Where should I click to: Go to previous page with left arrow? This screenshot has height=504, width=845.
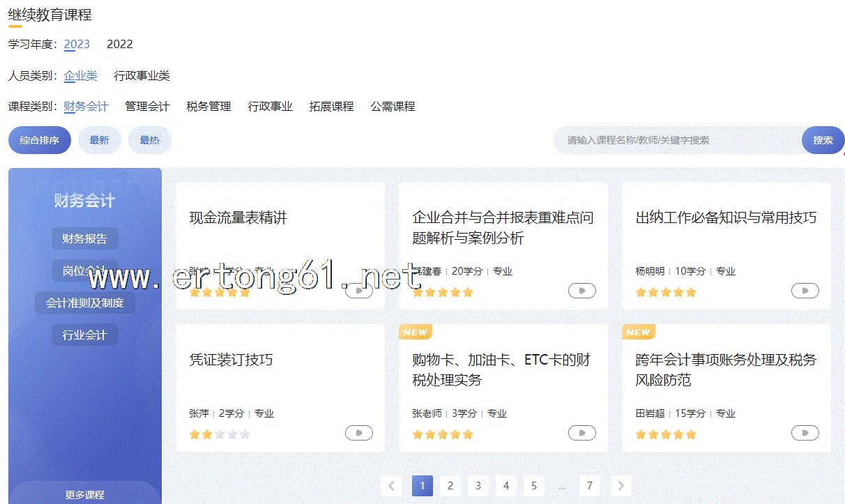pos(391,486)
